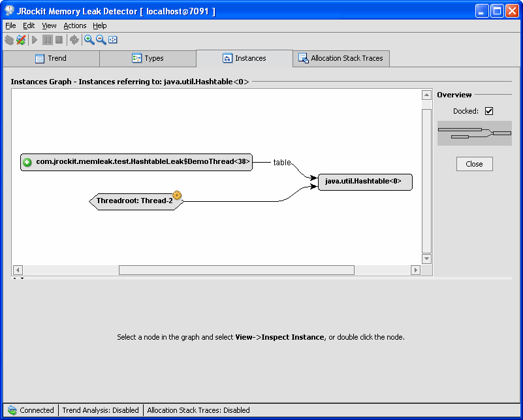Click the Instances tab icon
This screenshot has width=523, height=420.
[x=227, y=58]
